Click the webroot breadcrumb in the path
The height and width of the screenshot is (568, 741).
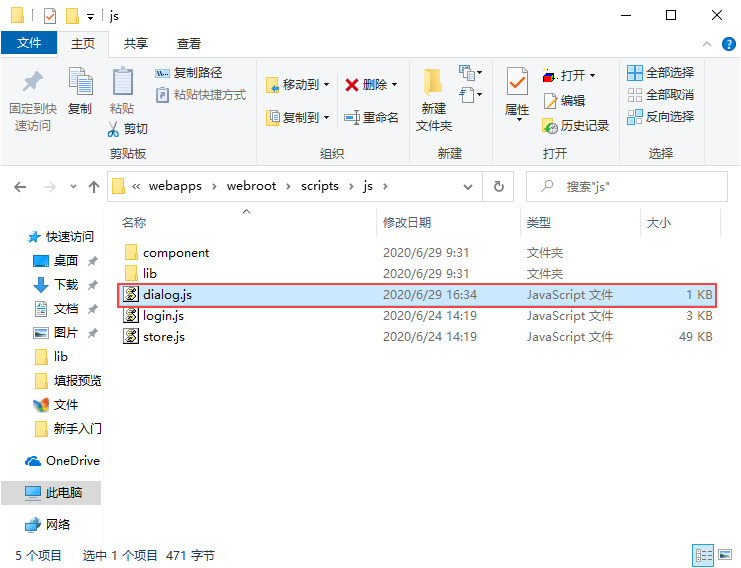251,186
